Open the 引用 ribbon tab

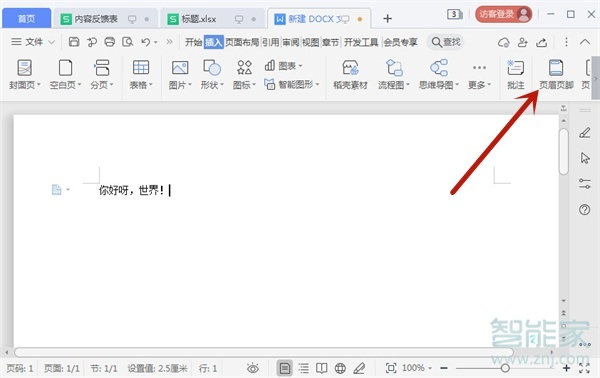tap(271, 42)
